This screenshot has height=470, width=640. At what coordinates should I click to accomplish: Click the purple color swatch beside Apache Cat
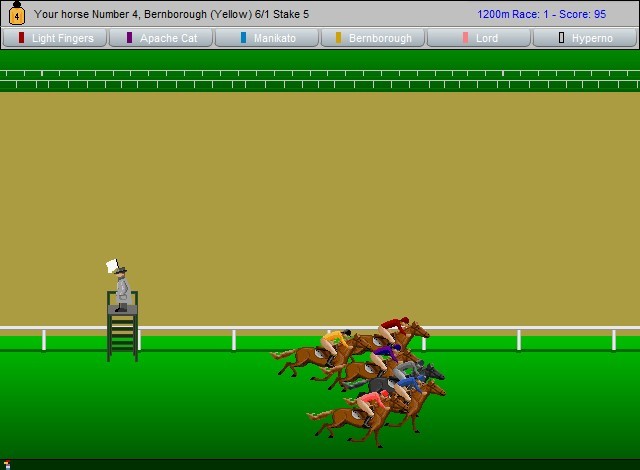point(129,38)
